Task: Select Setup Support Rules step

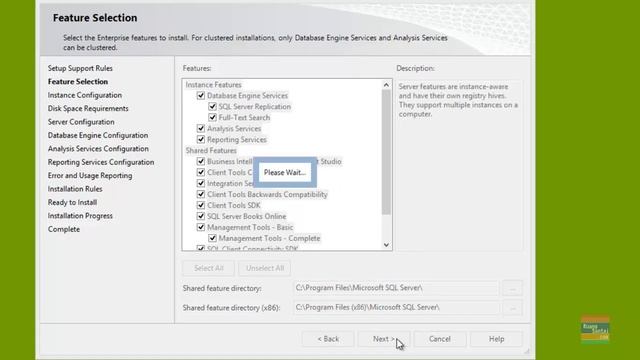Action: (80, 68)
